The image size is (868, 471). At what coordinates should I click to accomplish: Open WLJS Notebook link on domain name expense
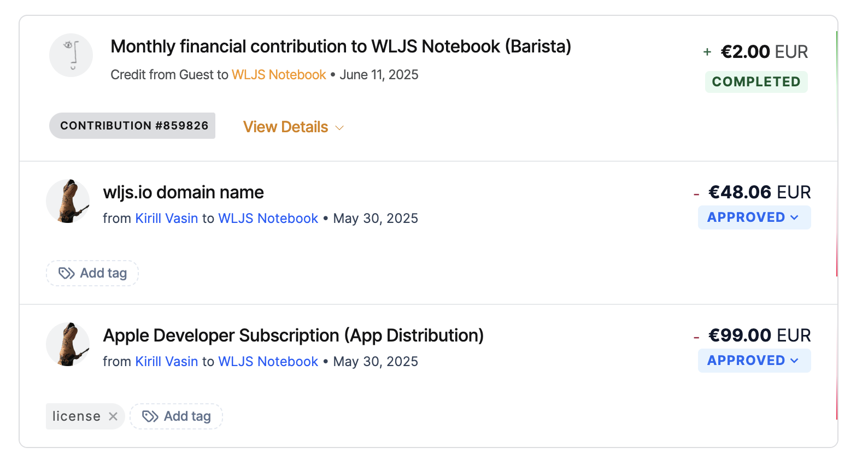click(x=268, y=219)
